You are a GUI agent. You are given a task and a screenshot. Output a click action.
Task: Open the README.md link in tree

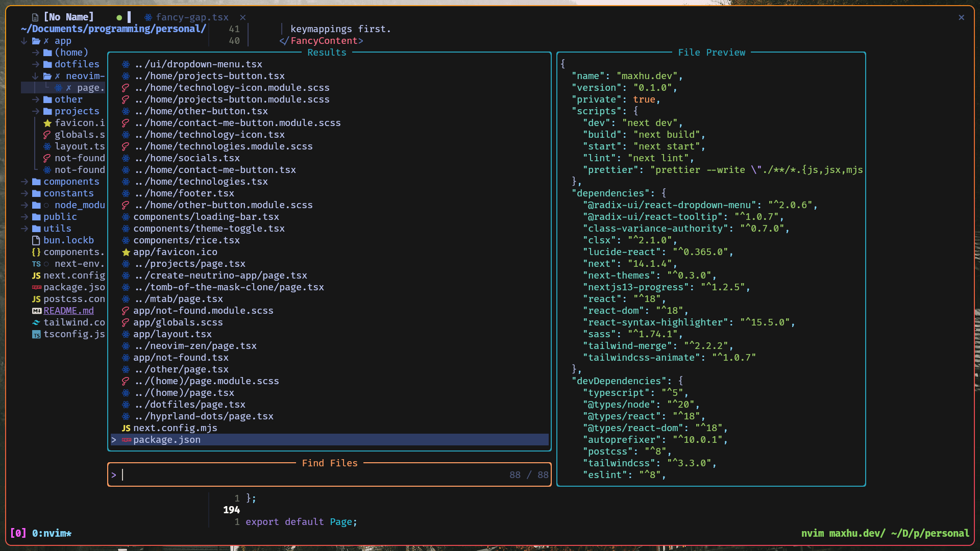tap(68, 311)
